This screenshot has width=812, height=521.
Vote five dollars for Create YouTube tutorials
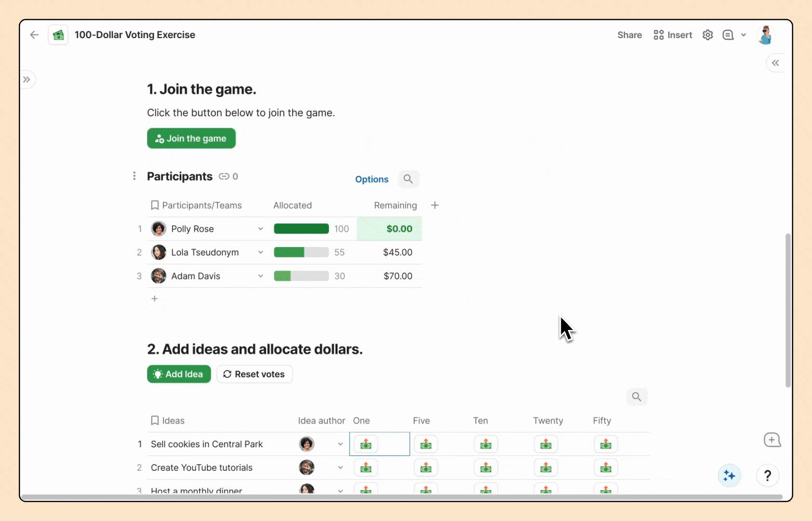(426, 468)
